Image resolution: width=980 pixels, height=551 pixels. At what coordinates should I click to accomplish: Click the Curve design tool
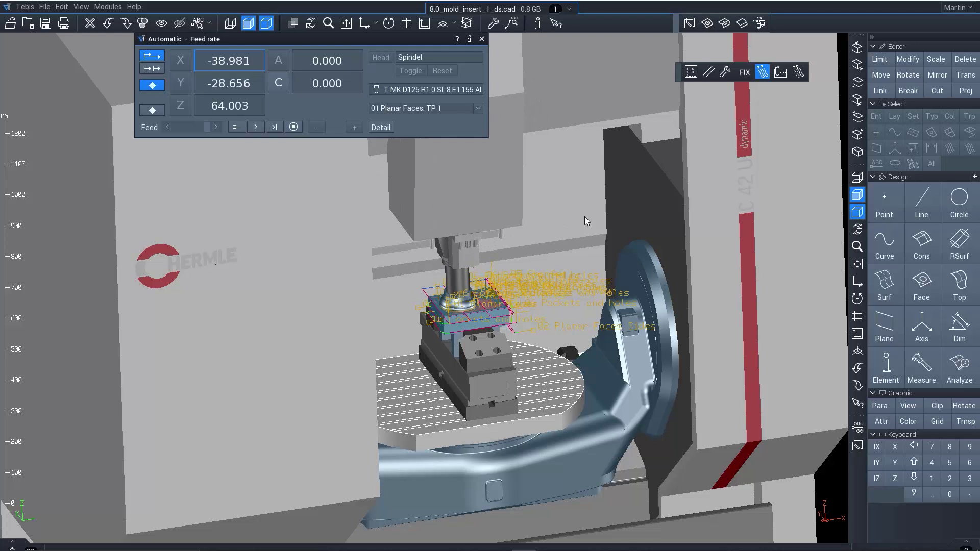tap(884, 244)
